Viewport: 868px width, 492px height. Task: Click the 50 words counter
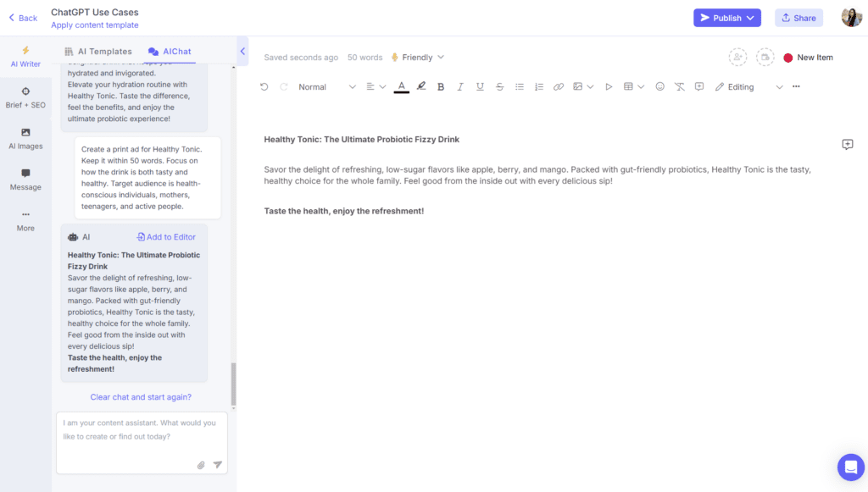coord(364,58)
